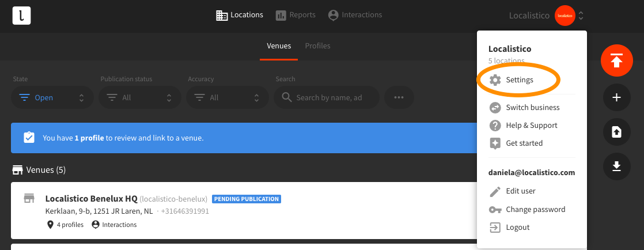Screen dimensions: 644x250
Task: Log out via the Logout item
Action: point(509,228)
